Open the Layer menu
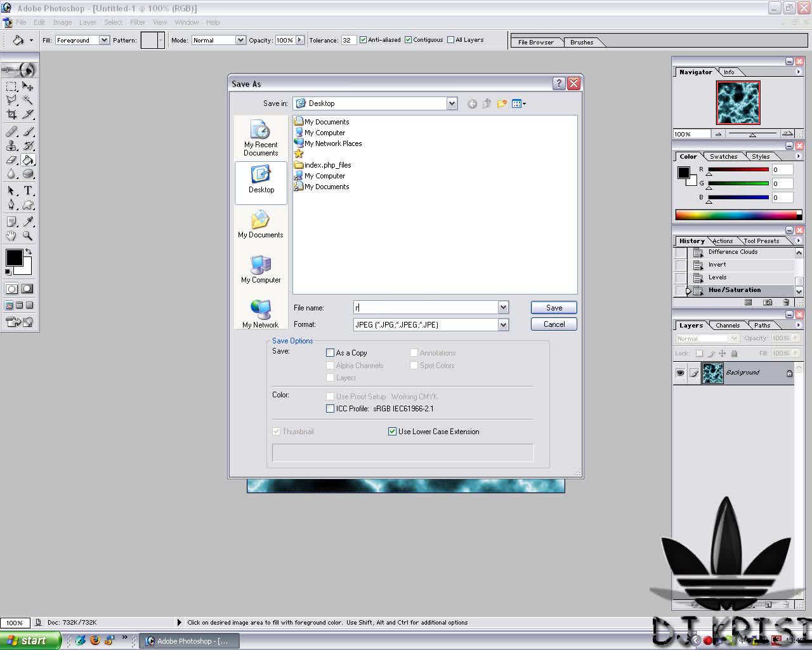The height and width of the screenshot is (650, 812). 88,22
